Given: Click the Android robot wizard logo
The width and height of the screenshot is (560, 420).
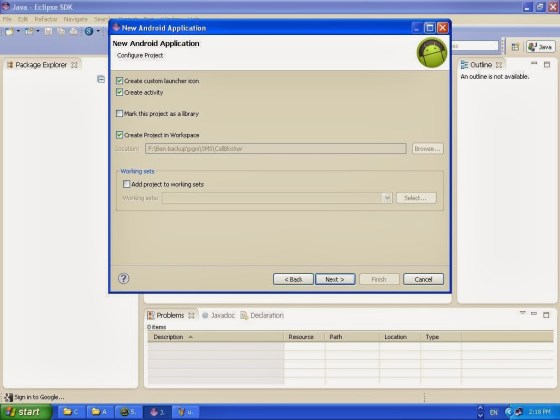Looking at the screenshot, I should (432, 52).
